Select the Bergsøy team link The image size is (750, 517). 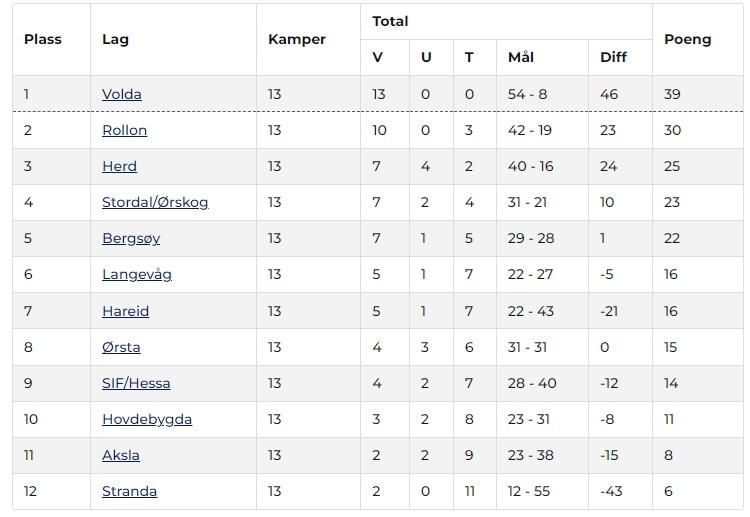click(131, 238)
